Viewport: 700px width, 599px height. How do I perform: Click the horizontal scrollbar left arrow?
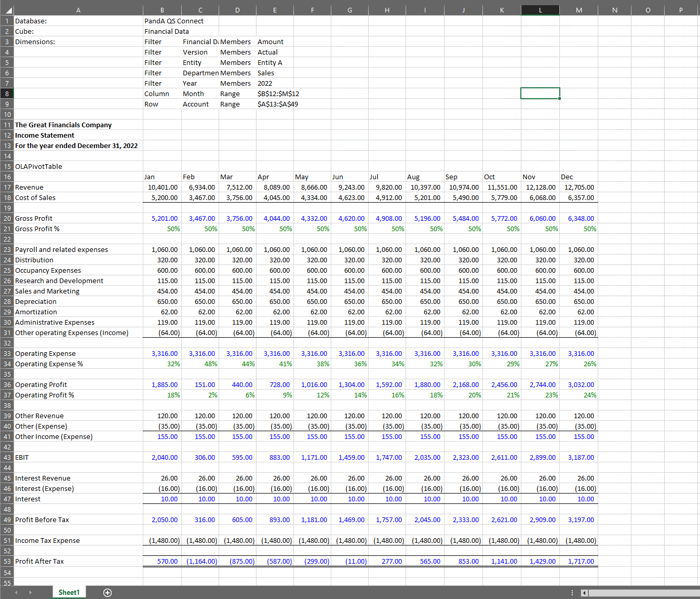584,593
